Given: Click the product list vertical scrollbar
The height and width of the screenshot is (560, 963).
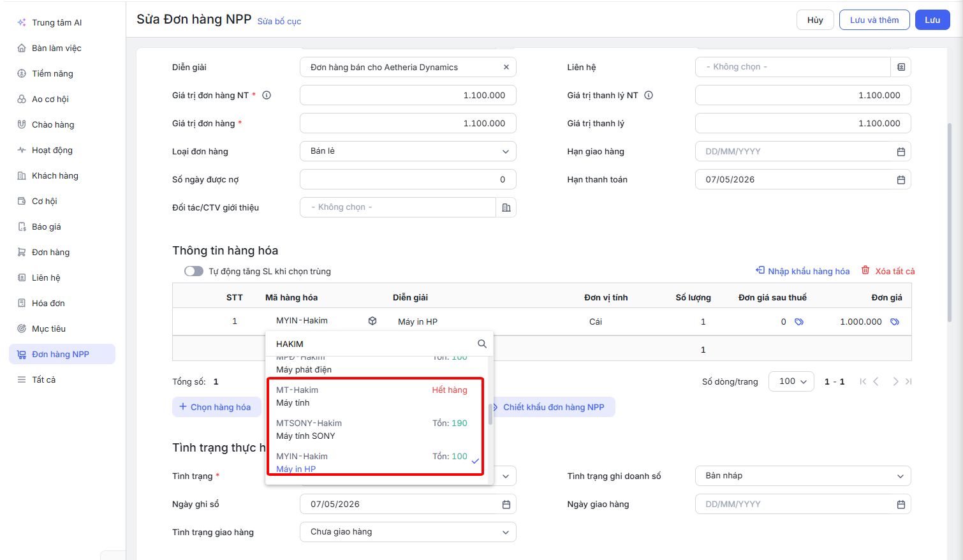Looking at the screenshot, I should [490, 414].
